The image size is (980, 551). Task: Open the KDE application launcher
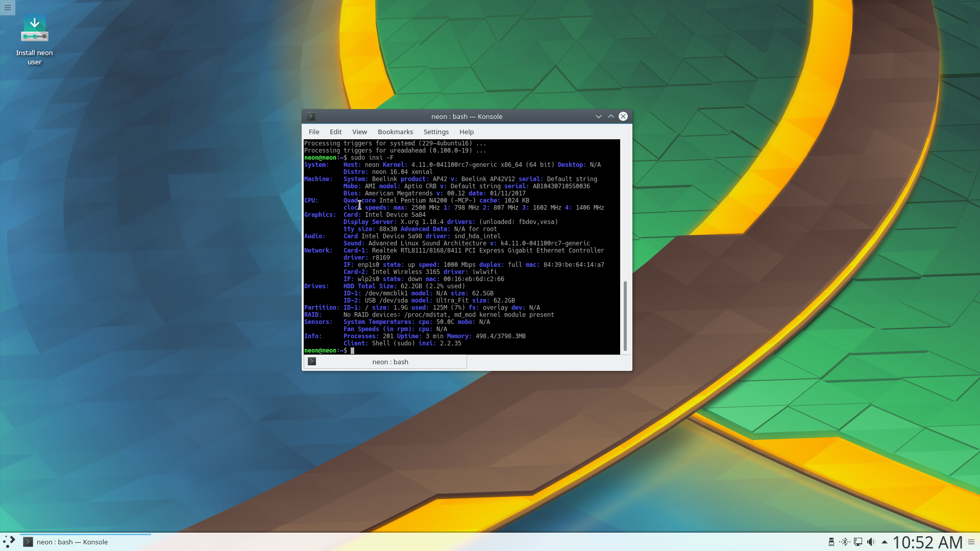pyautogui.click(x=9, y=542)
